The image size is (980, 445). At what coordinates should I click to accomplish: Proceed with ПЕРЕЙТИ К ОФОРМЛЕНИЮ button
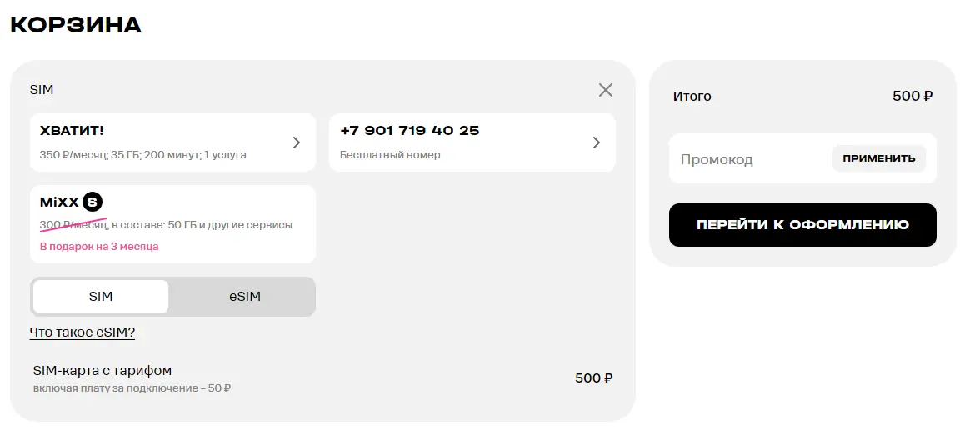[x=802, y=225]
